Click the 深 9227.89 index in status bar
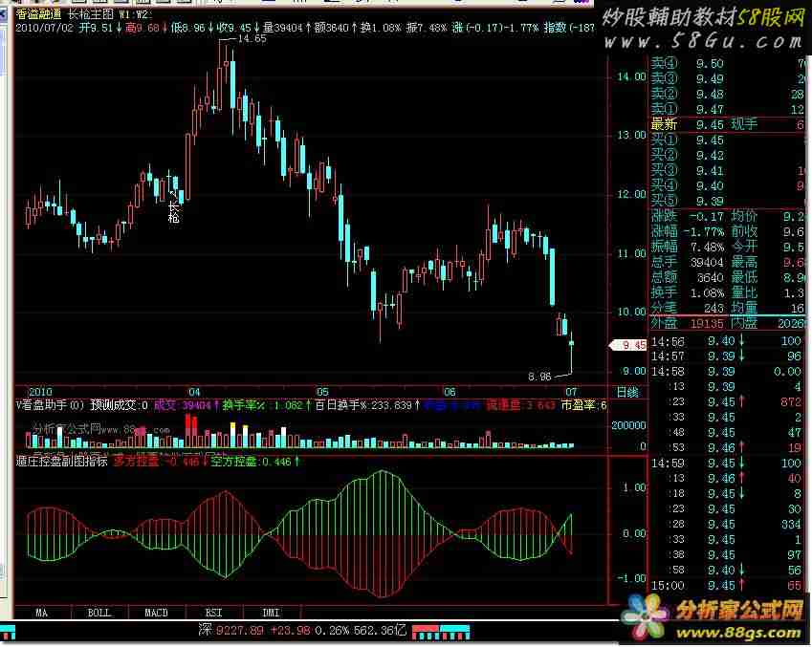This screenshot has height=647, width=812. coord(231,631)
